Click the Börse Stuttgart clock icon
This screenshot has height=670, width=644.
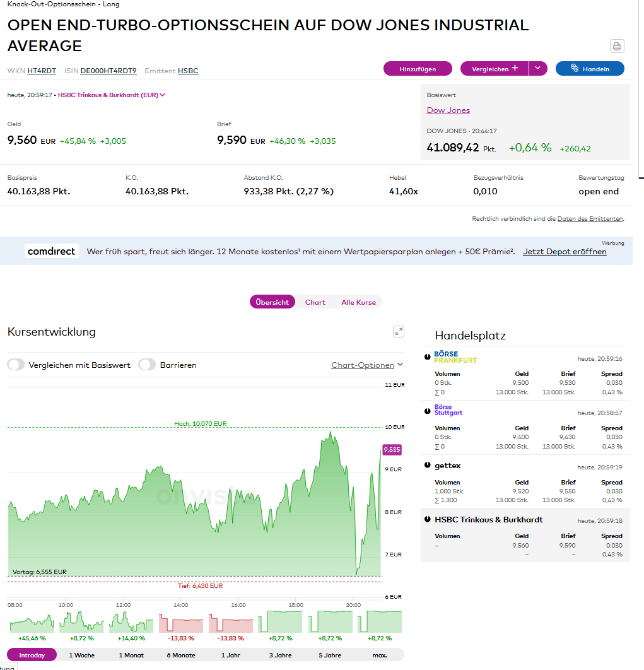[427, 411]
